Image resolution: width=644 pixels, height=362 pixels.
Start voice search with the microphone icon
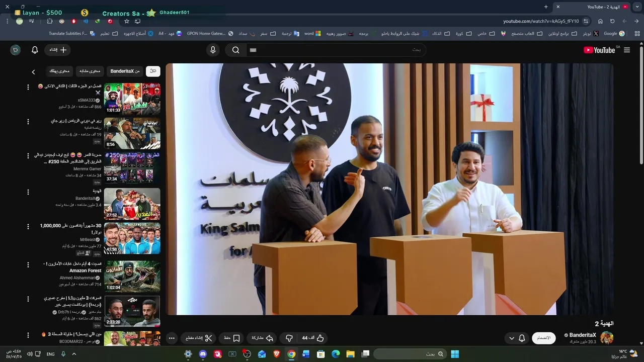coord(213,50)
